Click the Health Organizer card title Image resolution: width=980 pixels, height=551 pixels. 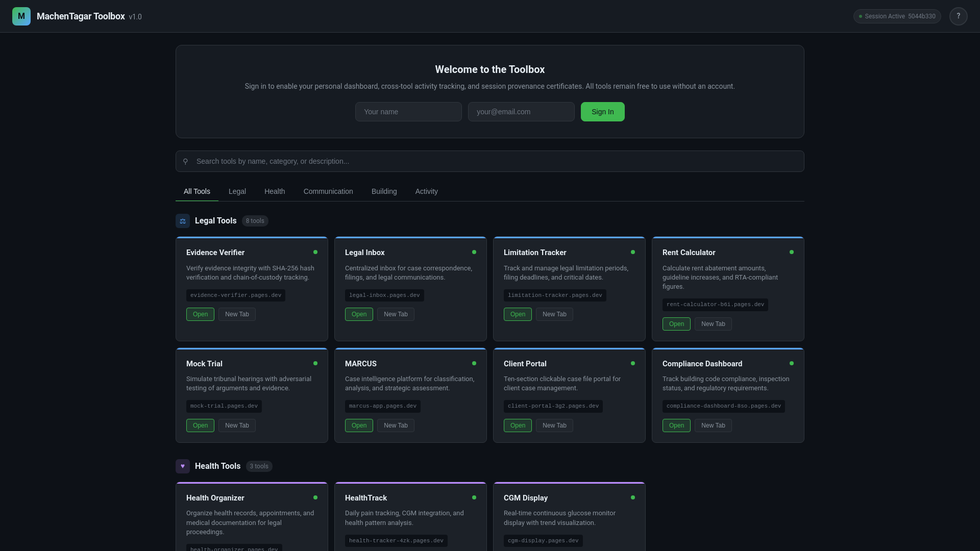tap(215, 498)
